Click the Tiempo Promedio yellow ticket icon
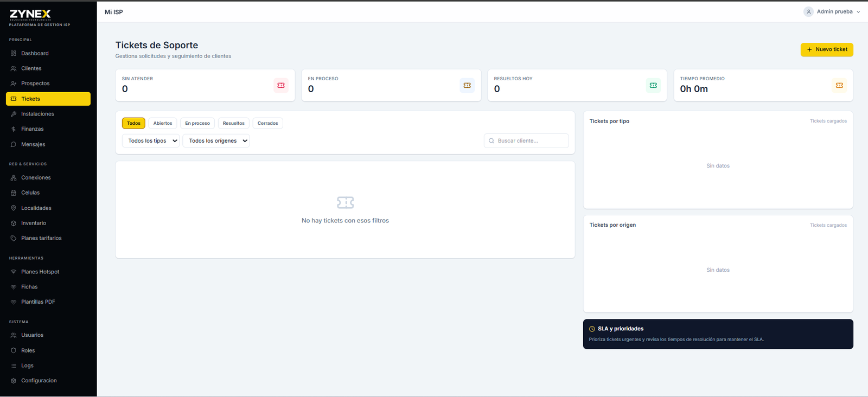The height and width of the screenshot is (397, 868). [x=839, y=85]
